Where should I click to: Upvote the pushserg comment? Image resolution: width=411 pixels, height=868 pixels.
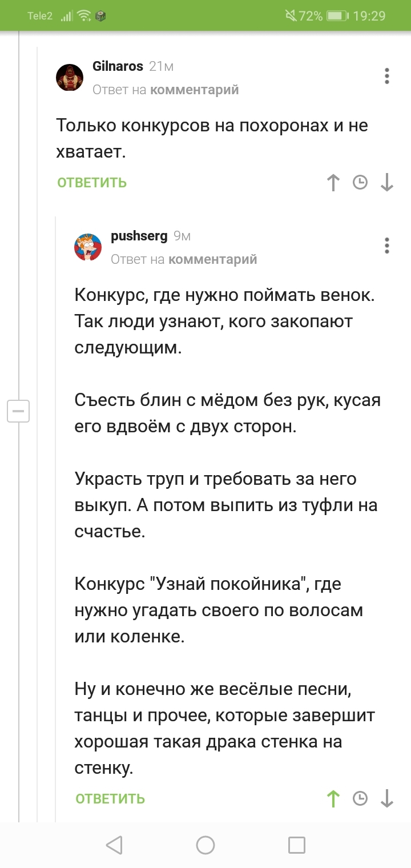click(x=333, y=798)
